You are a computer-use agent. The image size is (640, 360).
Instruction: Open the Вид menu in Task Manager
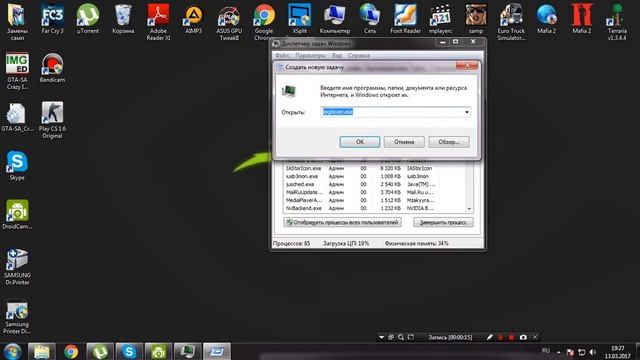[337, 55]
